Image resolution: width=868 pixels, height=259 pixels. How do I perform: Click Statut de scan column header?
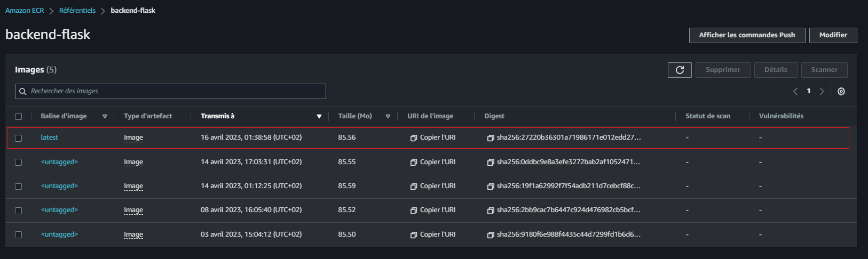pos(708,116)
